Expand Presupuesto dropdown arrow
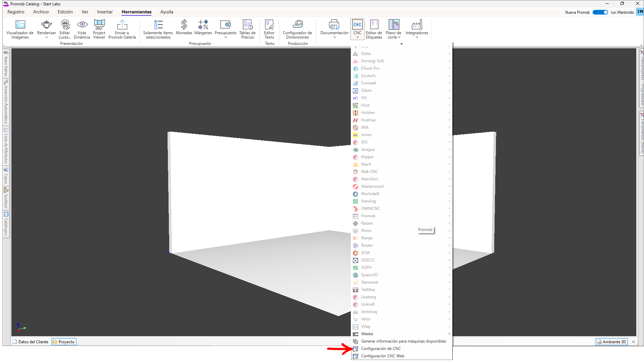Screen dimensions: 644x362 226,38
